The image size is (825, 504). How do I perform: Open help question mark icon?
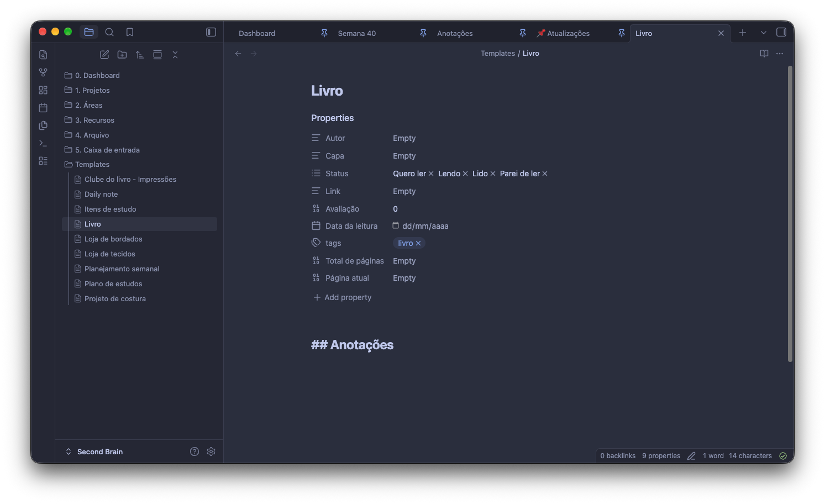(195, 452)
